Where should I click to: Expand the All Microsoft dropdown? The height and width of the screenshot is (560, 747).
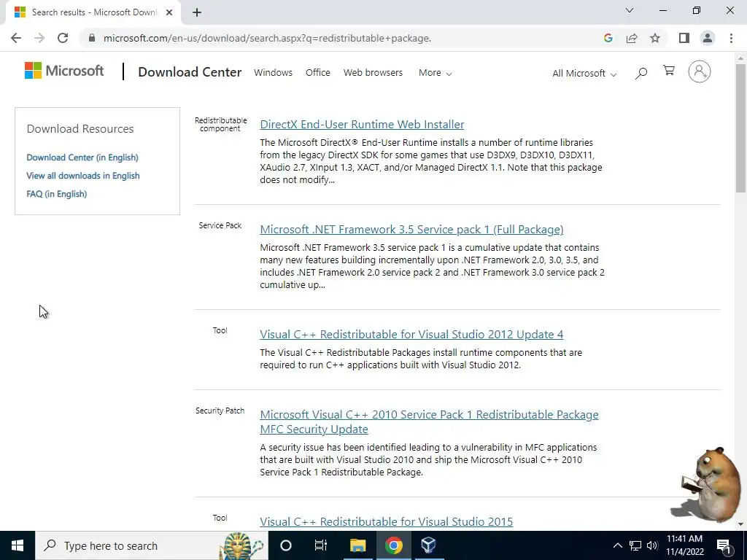click(584, 74)
